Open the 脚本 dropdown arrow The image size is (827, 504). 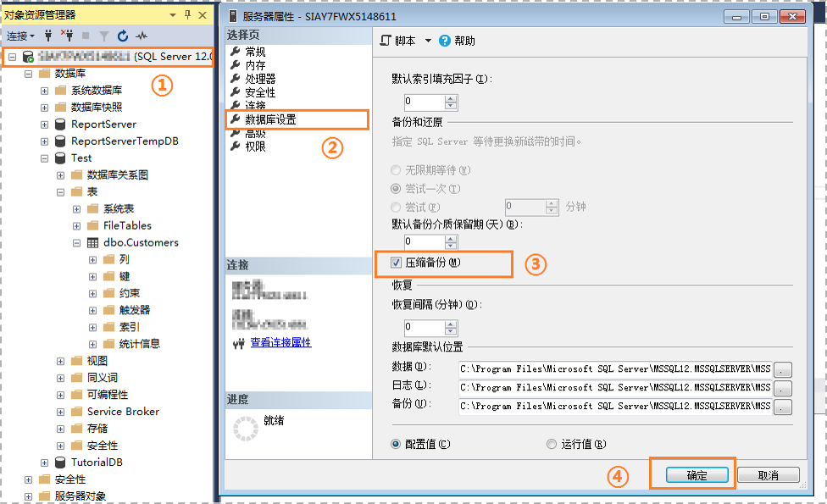[x=428, y=41]
